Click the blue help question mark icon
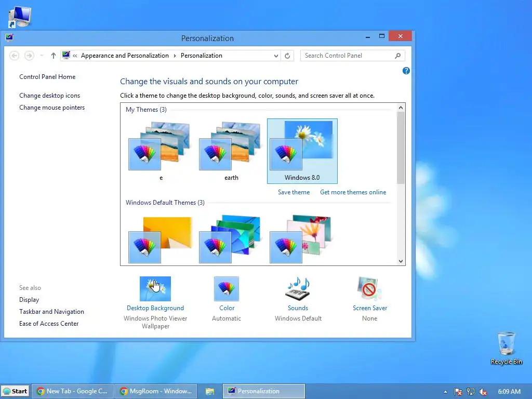Viewport: 532px width, 399px height. point(406,71)
